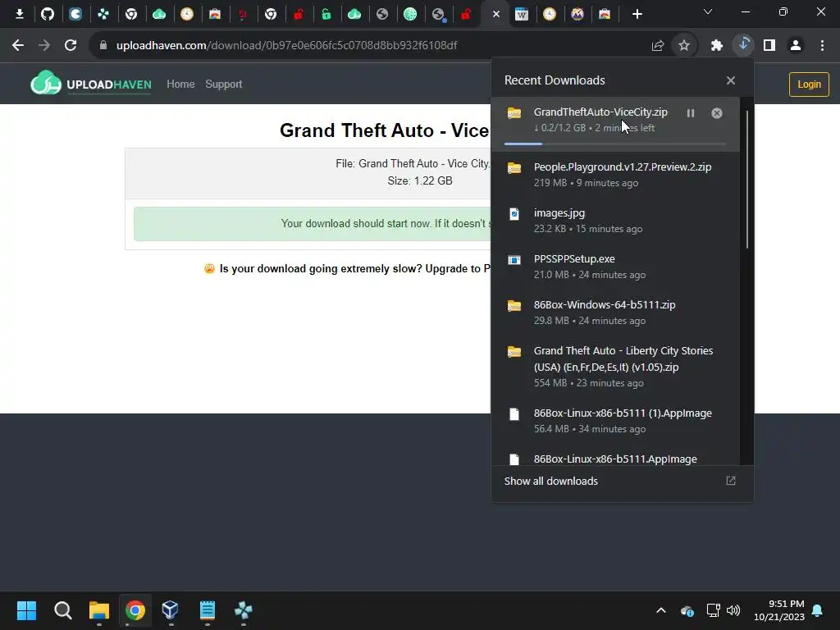Screen dimensions: 840x630
Task: Open the notifications bell
Action: (x=818, y=610)
